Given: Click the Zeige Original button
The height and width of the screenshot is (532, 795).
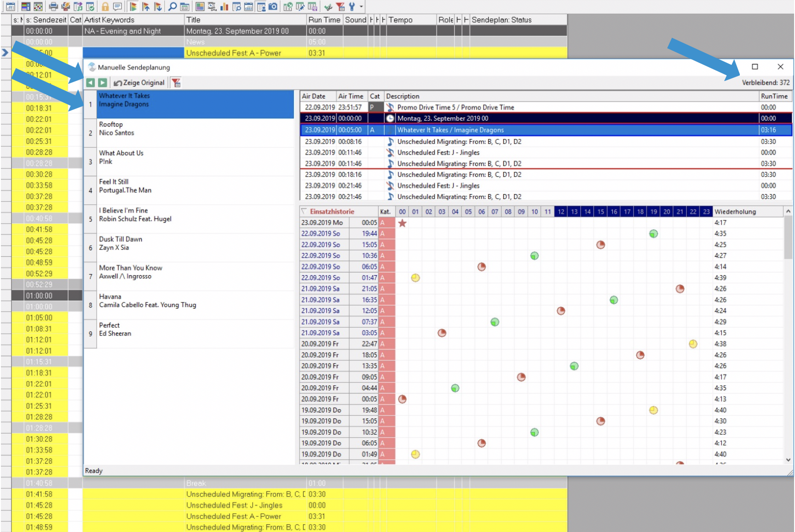Looking at the screenshot, I should [x=139, y=83].
